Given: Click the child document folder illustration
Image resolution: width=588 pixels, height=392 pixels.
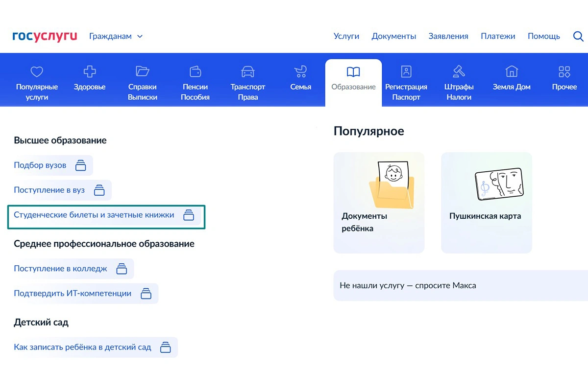Looking at the screenshot, I should (392, 185).
